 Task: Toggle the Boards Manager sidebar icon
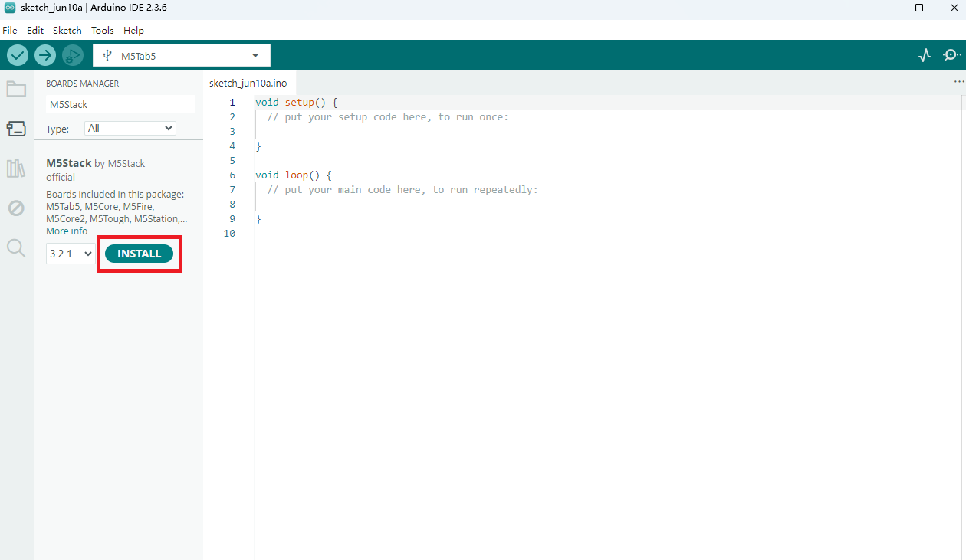(x=16, y=129)
